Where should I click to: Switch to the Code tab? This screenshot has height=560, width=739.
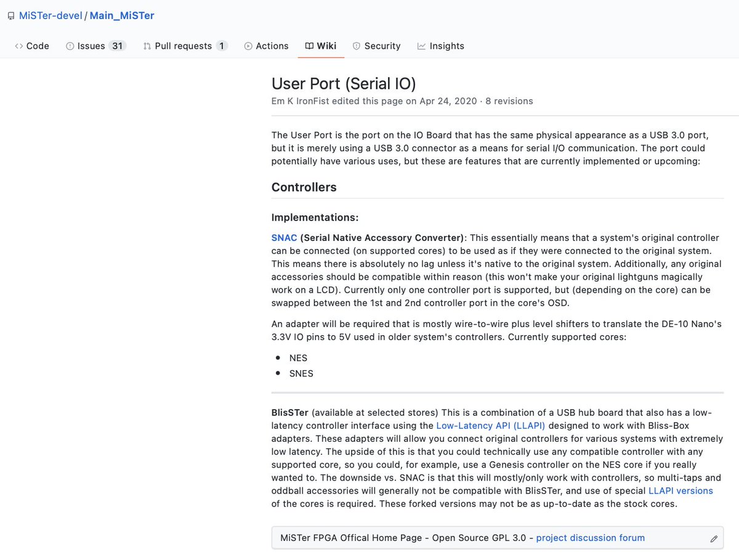click(32, 46)
